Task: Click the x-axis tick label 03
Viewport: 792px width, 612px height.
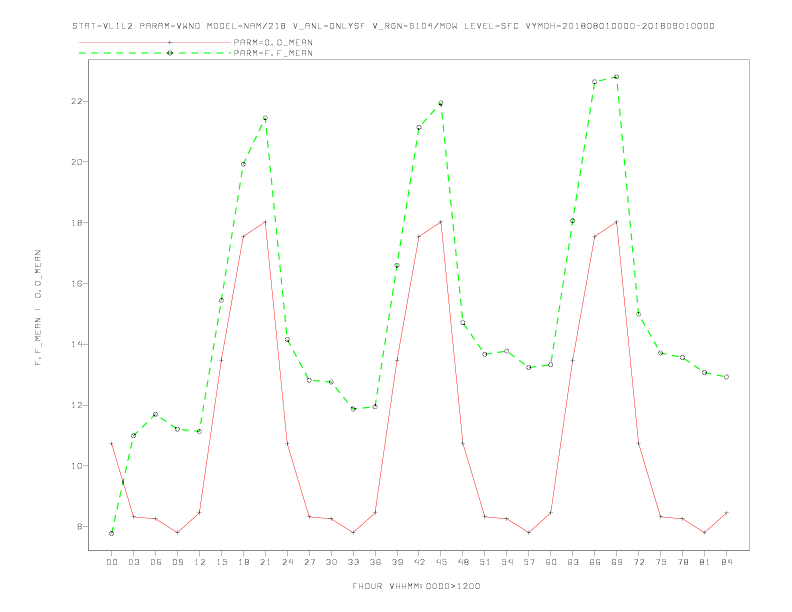Action: [133, 562]
